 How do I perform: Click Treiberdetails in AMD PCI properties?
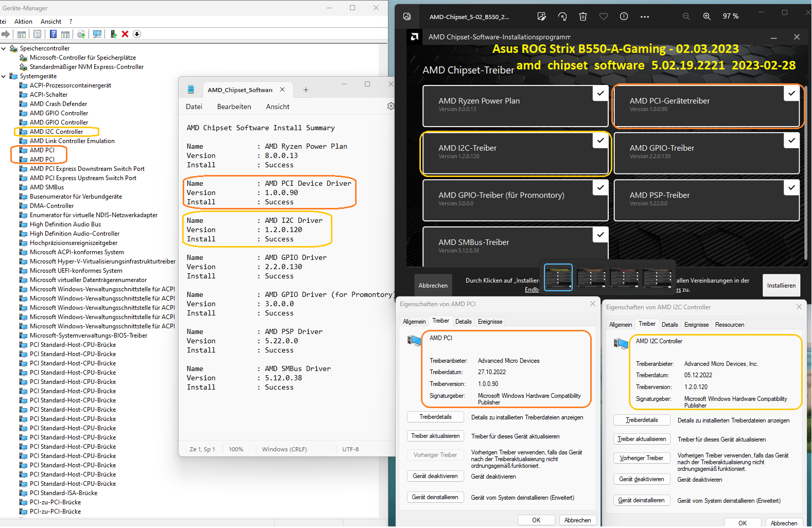(x=435, y=417)
